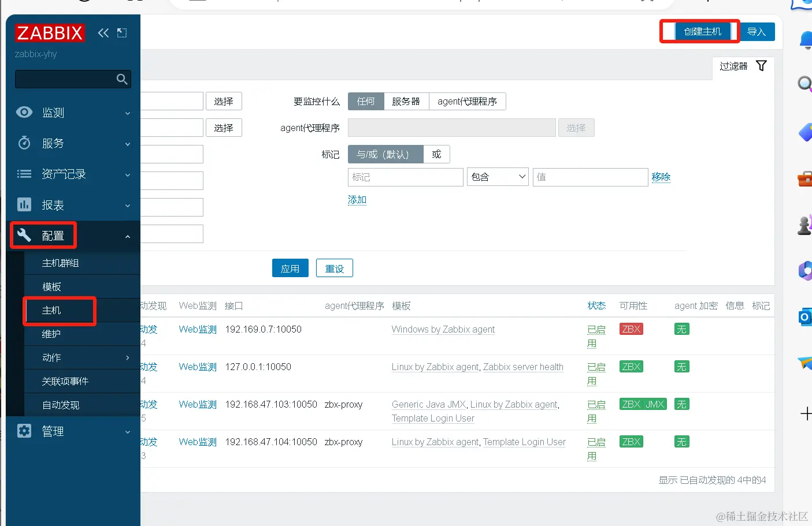Viewport: 812px width, 526px height.
Task: Toggle the 过滤器 filter tab
Action: coord(743,66)
